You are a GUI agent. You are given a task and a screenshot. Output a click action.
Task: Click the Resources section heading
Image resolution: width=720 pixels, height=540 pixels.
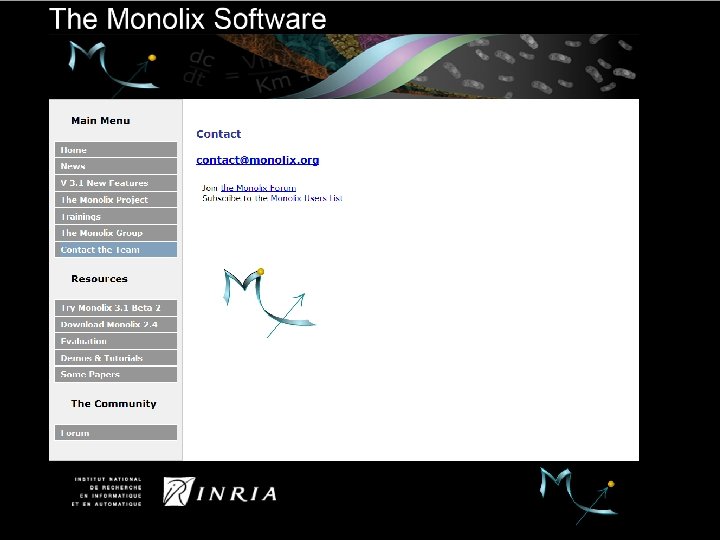[x=99, y=279]
